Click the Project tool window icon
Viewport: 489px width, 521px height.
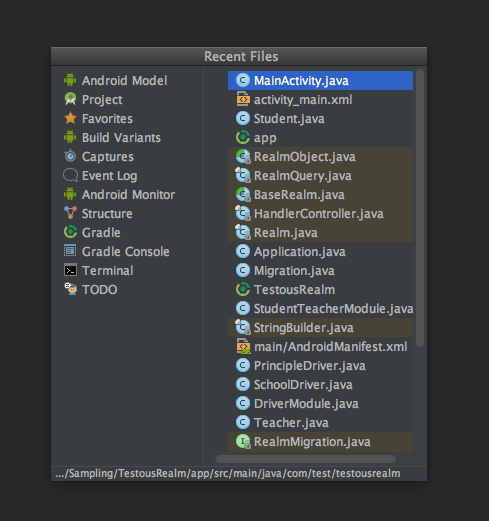click(x=70, y=99)
